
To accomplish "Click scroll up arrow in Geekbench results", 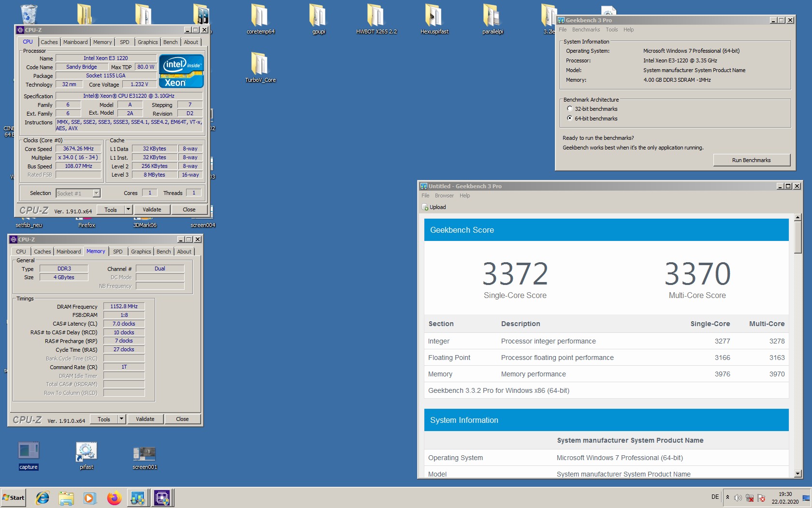I will tap(798, 218).
